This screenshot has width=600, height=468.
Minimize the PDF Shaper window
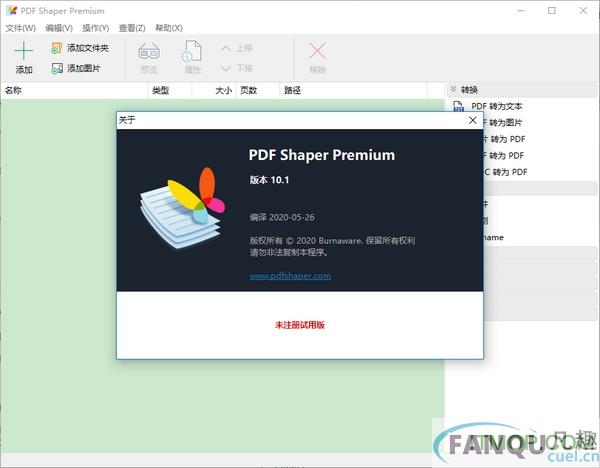(x=520, y=11)
